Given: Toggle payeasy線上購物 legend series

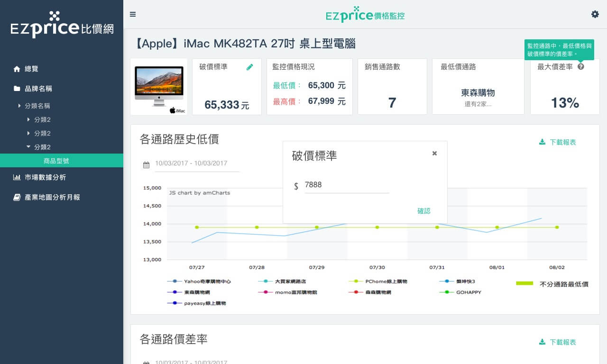Looking at the screenshot, I should 196,303.
